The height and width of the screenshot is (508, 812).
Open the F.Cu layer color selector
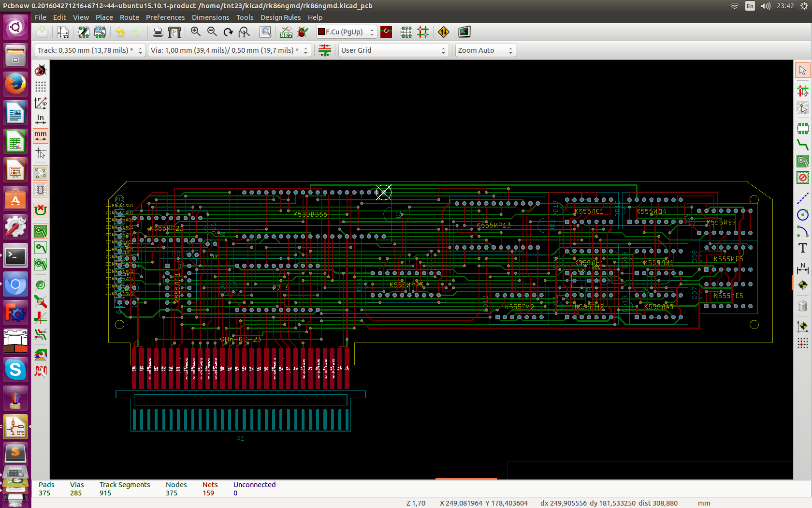click(346, 32)
